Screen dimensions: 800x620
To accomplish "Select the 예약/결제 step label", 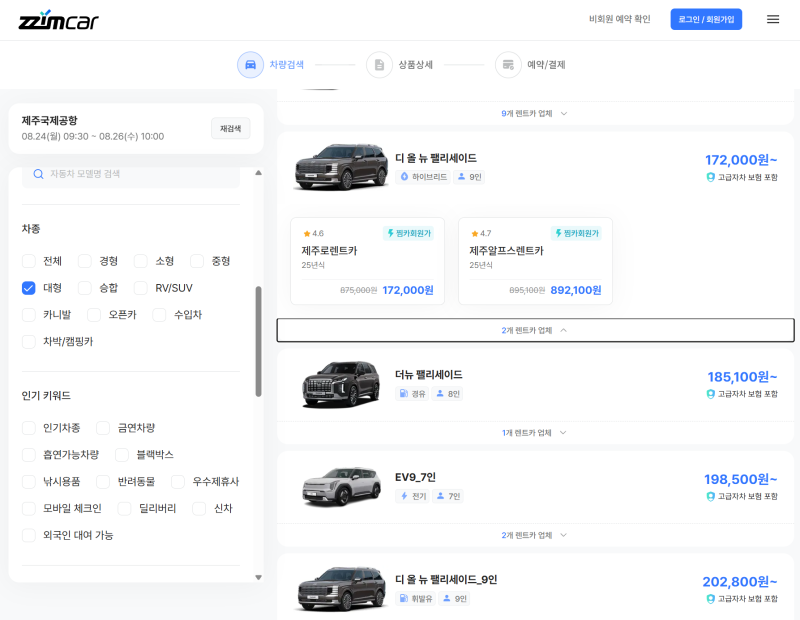I will click(546, 65).
